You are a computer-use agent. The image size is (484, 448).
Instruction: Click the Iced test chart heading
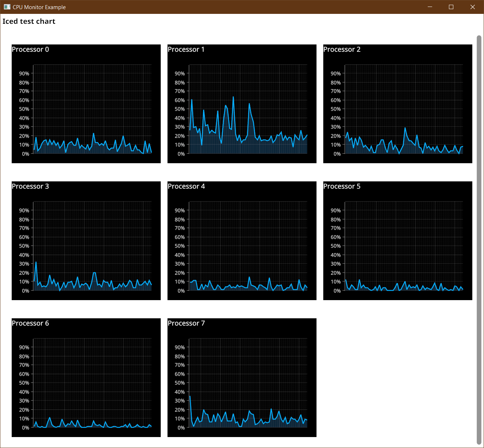tap(29, 21)
